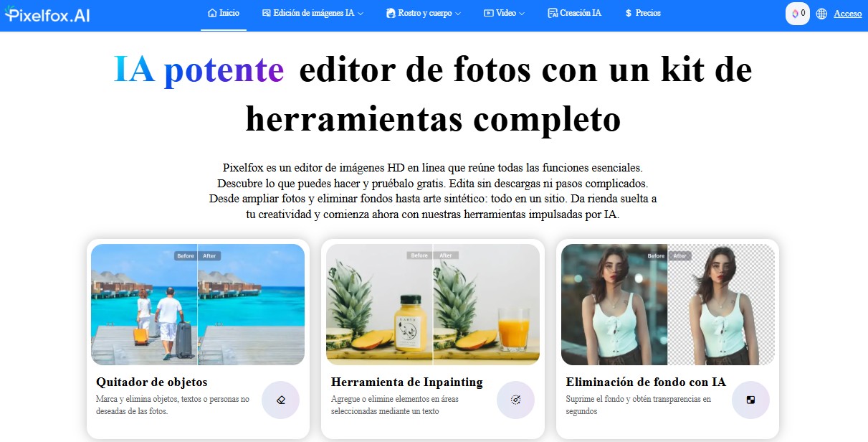Viewport: 868px width, 442px height.
Task: Click the Pixelfox.AI logo
Action: coord(47,14)
